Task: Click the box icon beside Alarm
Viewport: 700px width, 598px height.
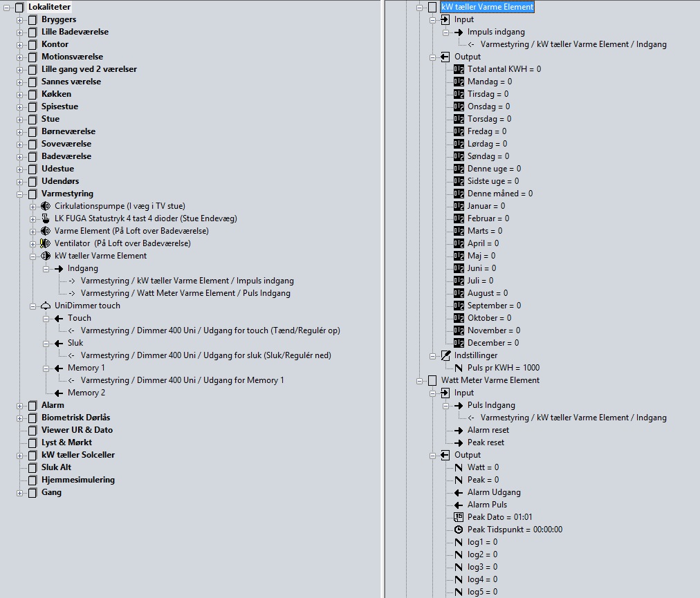Action: [x=33, y=405]
